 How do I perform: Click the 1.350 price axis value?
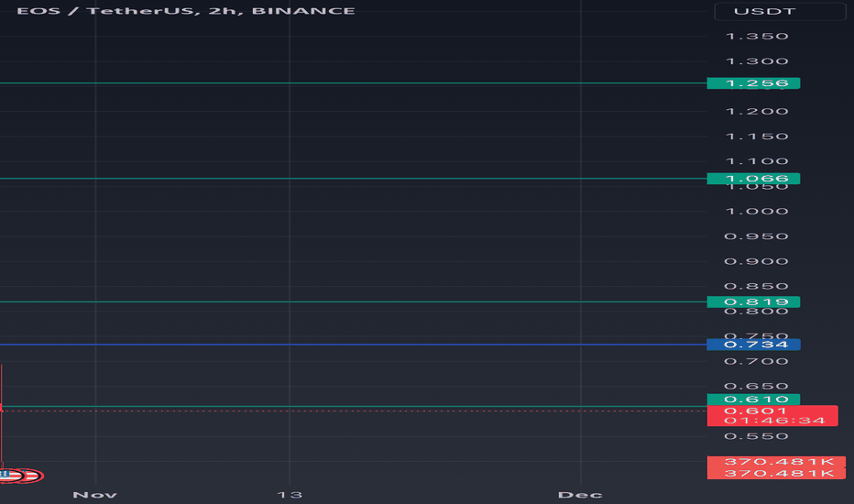coord(757,37)
